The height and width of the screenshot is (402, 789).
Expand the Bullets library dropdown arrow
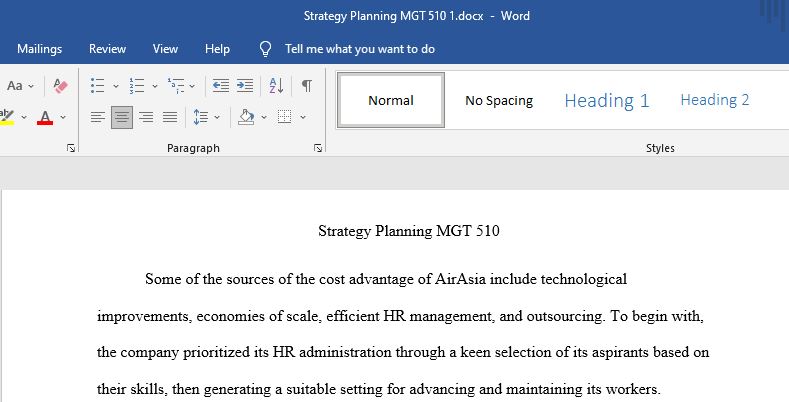point(116,86)
